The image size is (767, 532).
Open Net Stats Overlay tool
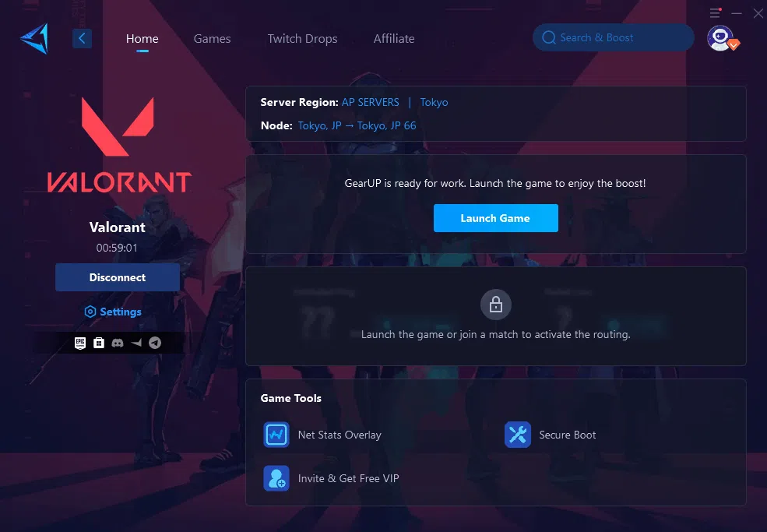pos(322,435)
